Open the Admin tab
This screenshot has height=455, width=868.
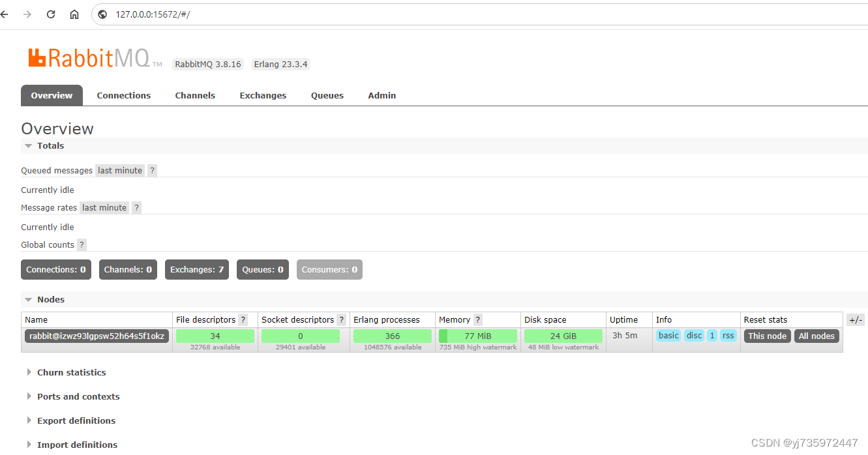click(382, 95)
